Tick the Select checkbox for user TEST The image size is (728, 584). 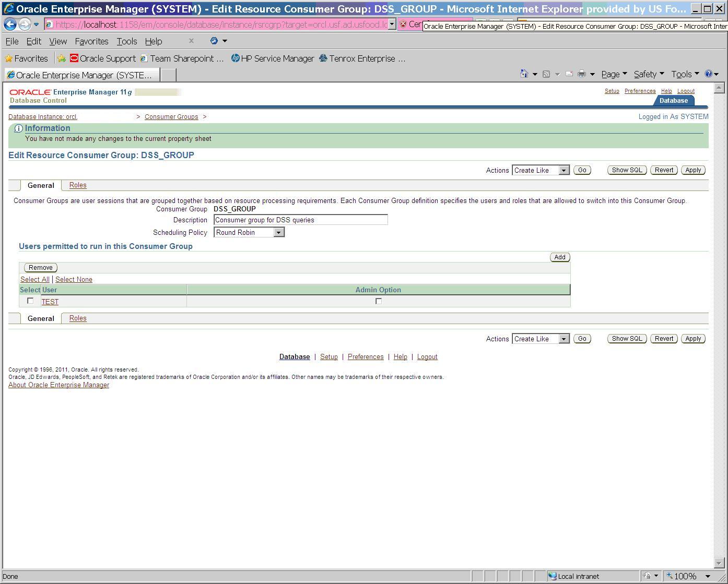30,301
